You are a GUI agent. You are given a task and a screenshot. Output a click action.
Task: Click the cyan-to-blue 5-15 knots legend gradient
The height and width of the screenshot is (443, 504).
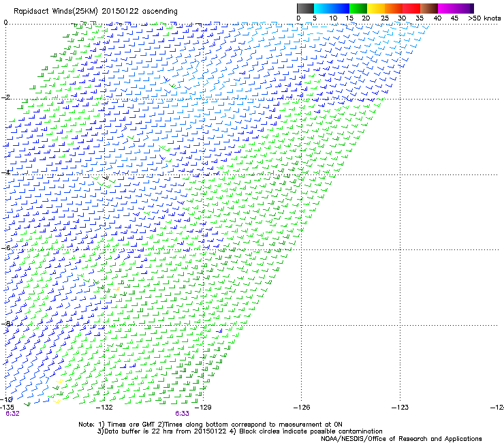click(x=332, y=8)
